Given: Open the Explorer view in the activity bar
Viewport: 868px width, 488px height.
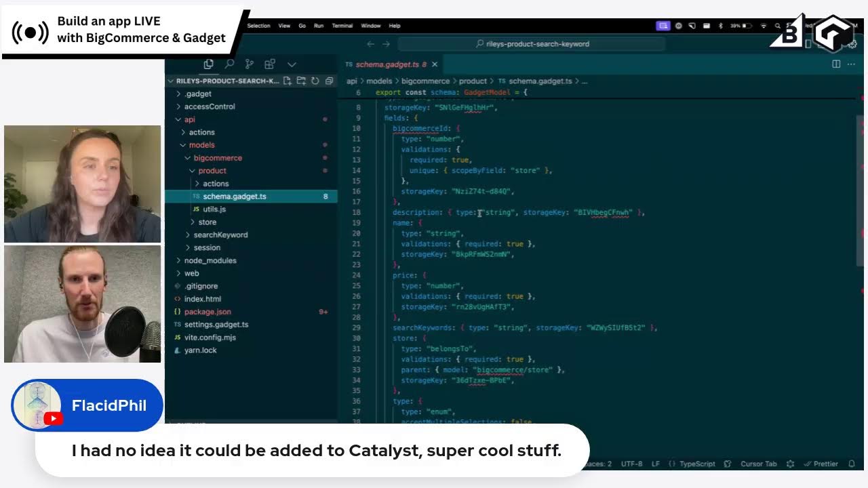Looking at the screenshot, I should pyautogui.click(x=208, y=64).
